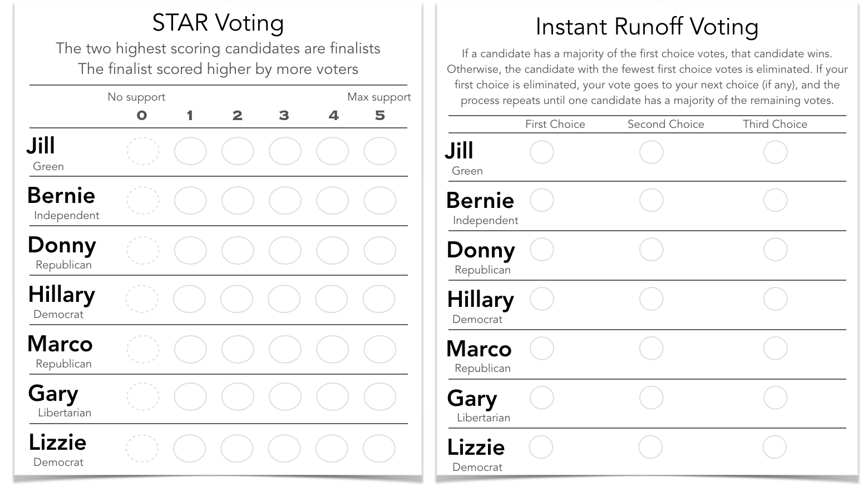Image resolution: width=868 pixels, height=487 pixels.
Task: Give Jill a score of 5 in STAR Voting
Action: (379, 151)
